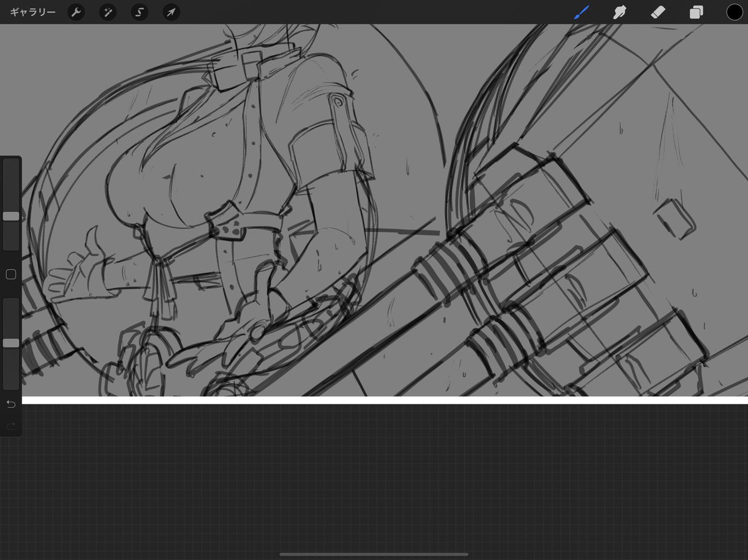The width and height of the screenshot is (748, 560).
Task: Open the ギャラリー gallery
Action: (32, 12)
